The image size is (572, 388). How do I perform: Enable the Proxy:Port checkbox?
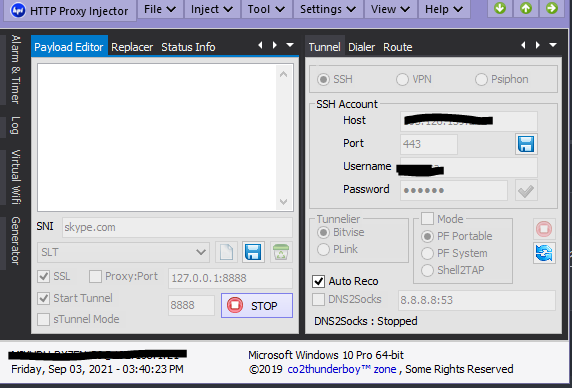[x=95, y=276]
